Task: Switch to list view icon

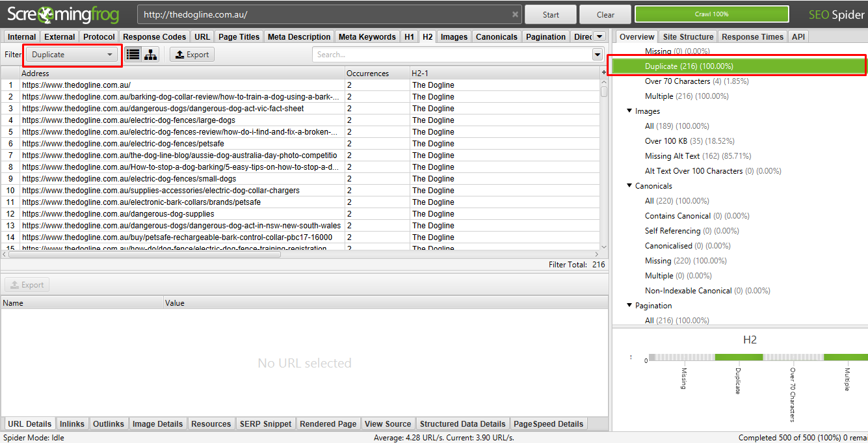Action: [133, 55]
